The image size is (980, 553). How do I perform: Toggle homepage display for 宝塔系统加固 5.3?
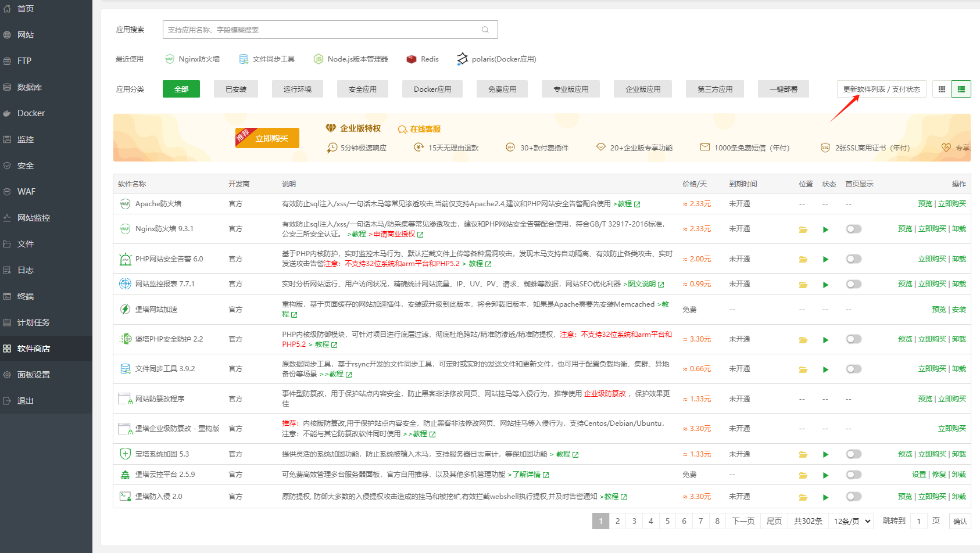click(853, 454)
